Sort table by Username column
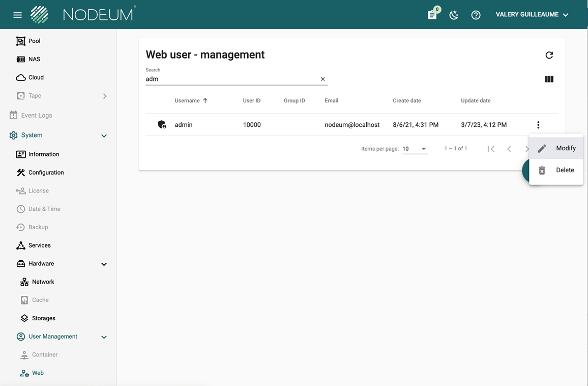This screenshot has height=386, width=588. tap(187, 101)
